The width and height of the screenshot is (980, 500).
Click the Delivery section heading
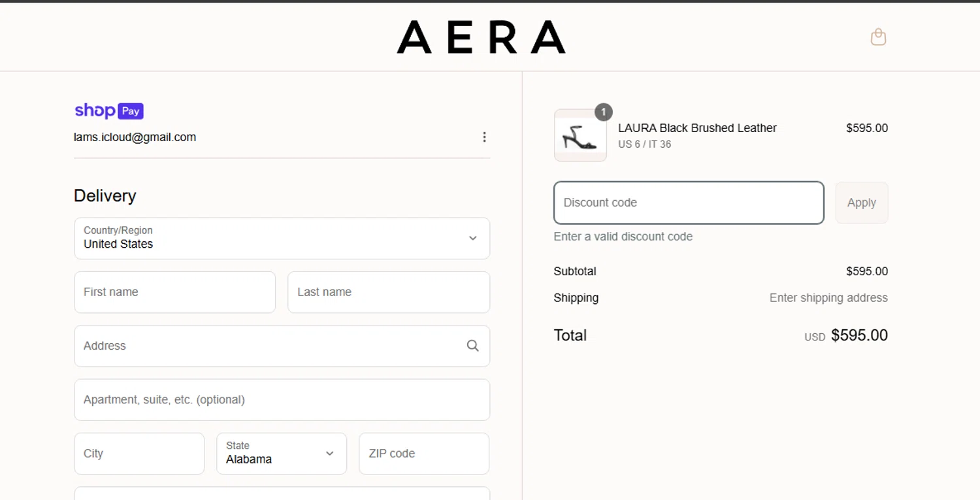click(x=105, y=195)
